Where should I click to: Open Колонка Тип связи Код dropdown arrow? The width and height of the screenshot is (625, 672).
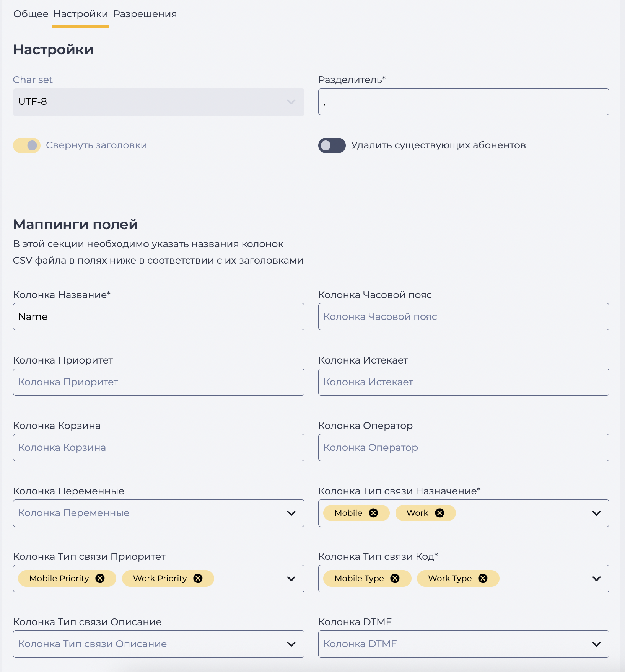click(x=596, y=579)
